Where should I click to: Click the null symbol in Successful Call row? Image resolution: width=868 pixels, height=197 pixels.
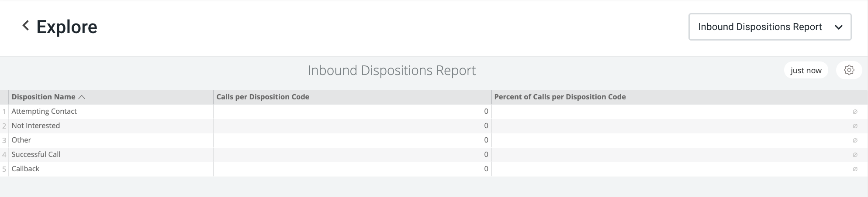click(x=855, y=155)
